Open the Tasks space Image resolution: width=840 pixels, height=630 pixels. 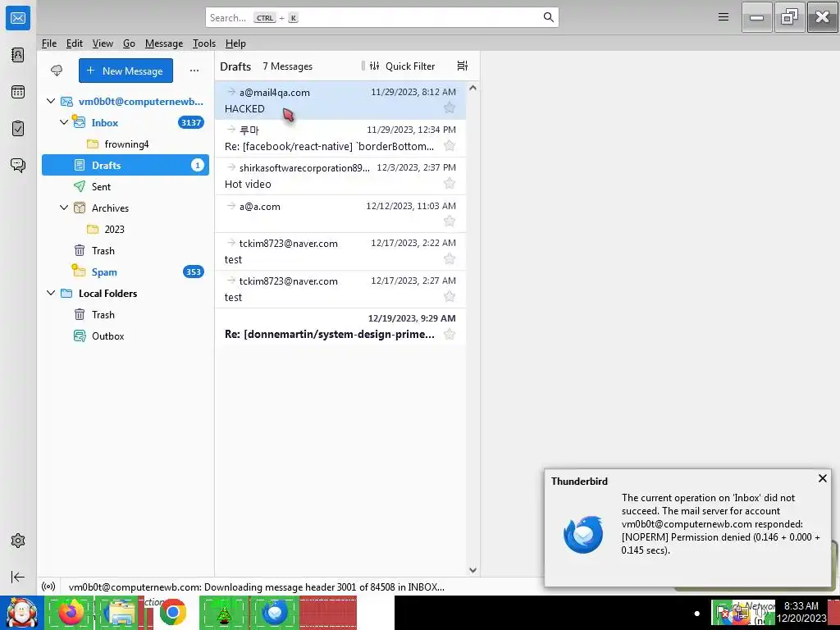click(18, 129)
